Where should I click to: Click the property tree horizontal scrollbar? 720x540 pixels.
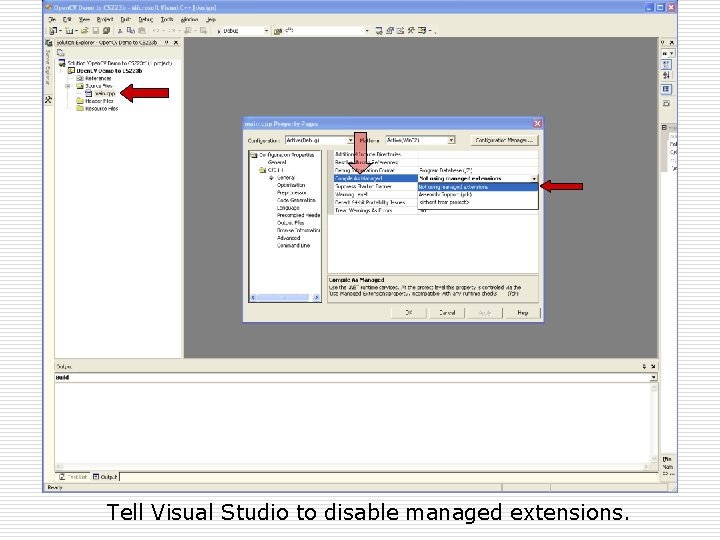[285, 298]
